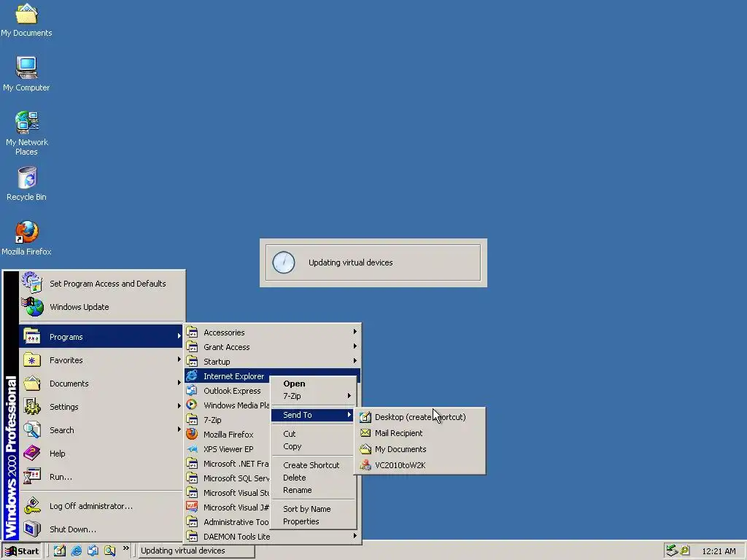Click the clock icon in the updating dialog

284,262
